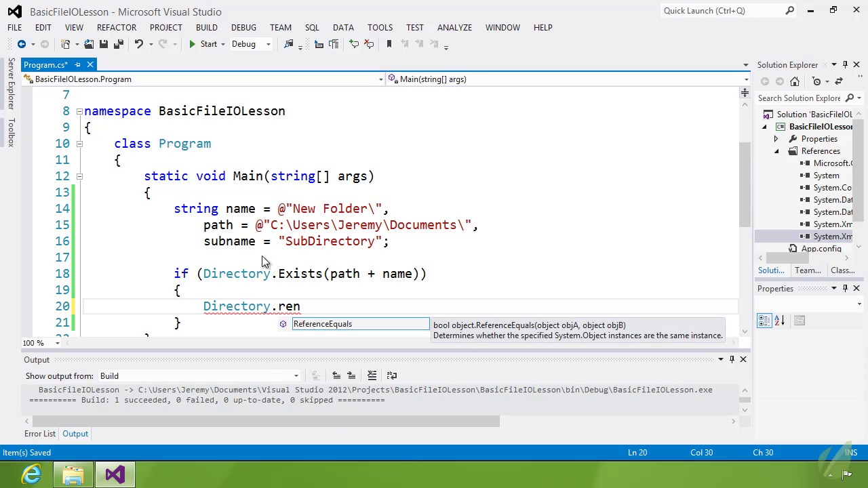
Task: Open the DEBUG menu
Action: tap(243, 27)
